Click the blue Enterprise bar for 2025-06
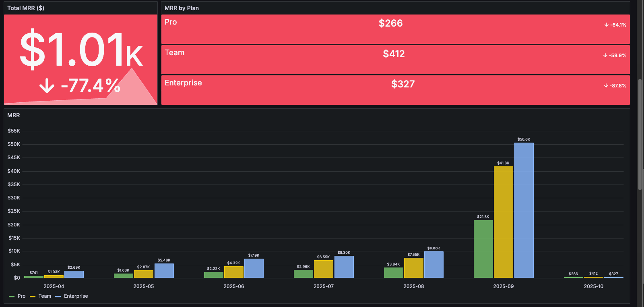 [x=254, y=268]
